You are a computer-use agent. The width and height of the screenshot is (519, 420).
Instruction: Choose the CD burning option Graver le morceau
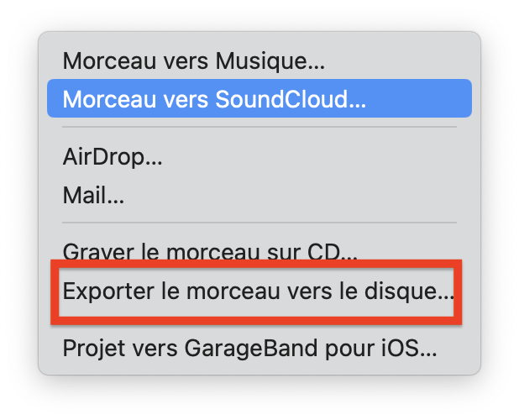[x=259, y=252]
